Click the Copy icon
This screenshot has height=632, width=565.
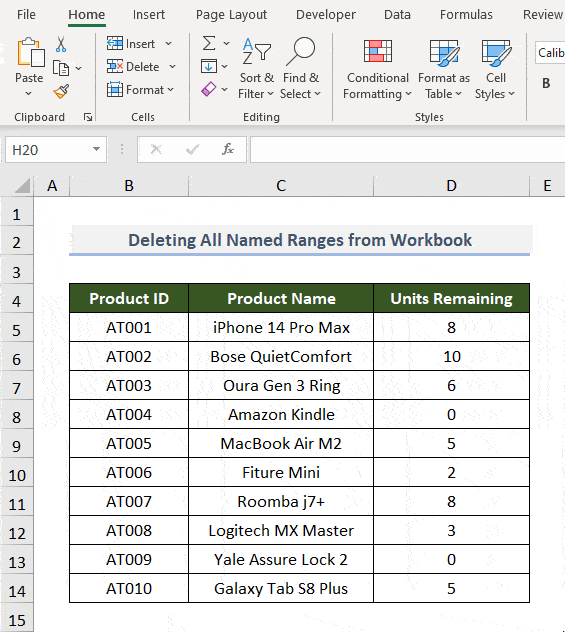pyautogui.click(x=61, y=68)
